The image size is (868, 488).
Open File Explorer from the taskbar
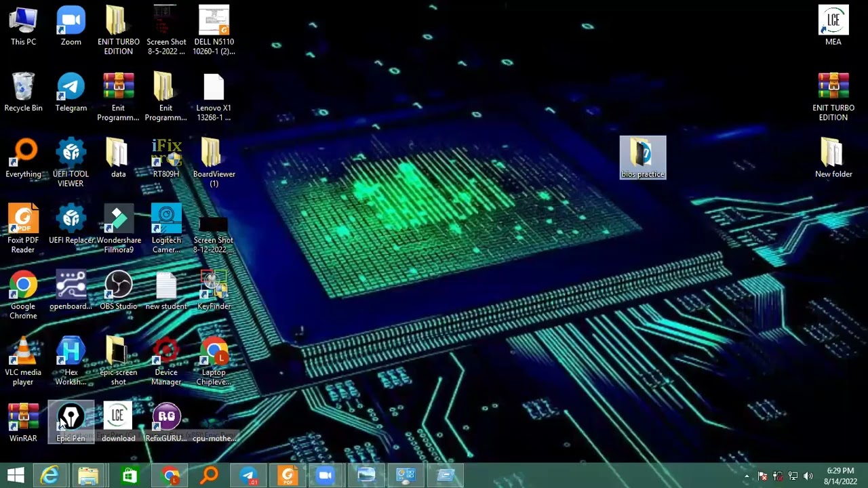88,475
